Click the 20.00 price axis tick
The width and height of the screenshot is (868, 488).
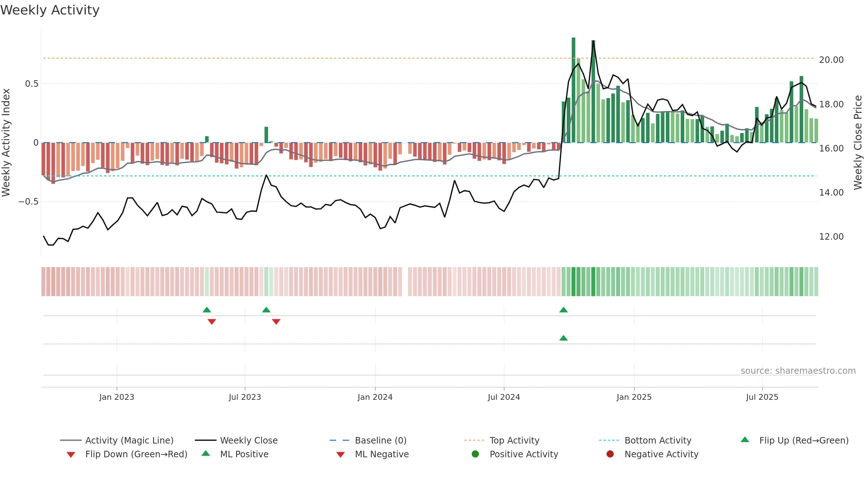pos(831,60)
